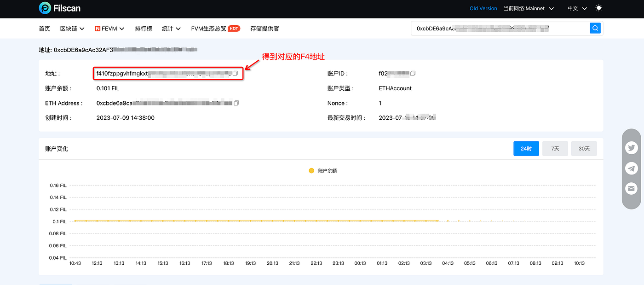644x285 pixels.
Task: Expand the 区块链 dropdown menu
Action: (x=72, y=29)
